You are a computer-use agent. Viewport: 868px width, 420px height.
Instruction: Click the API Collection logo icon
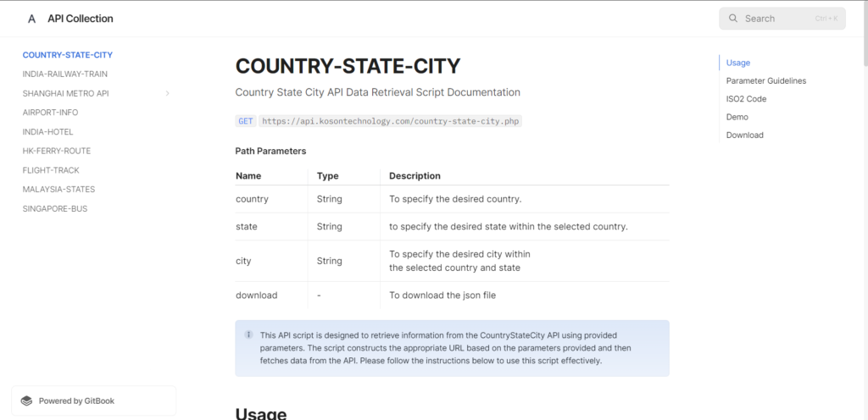pyautogui.click(x=31, y=19)
